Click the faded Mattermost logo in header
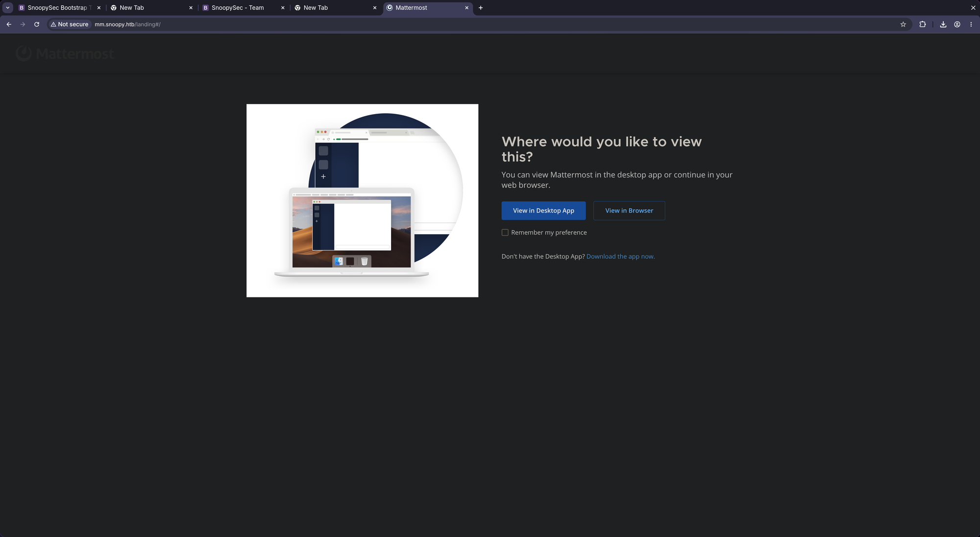Screen dimensions: 980x537 point(65,53)
